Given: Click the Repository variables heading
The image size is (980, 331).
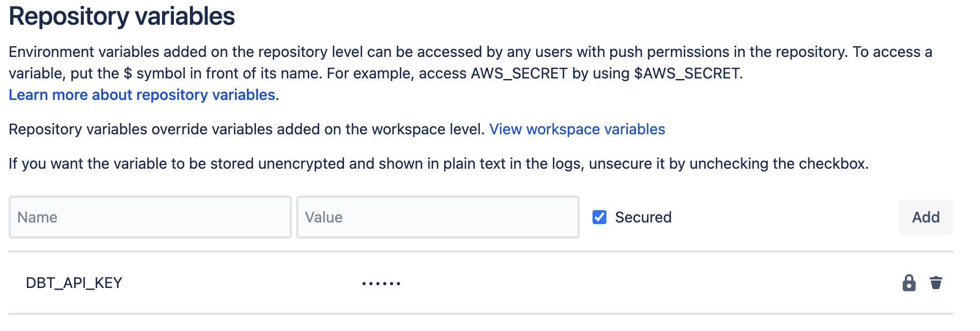Looking at the screenshot, I should (x=122, y=16).
